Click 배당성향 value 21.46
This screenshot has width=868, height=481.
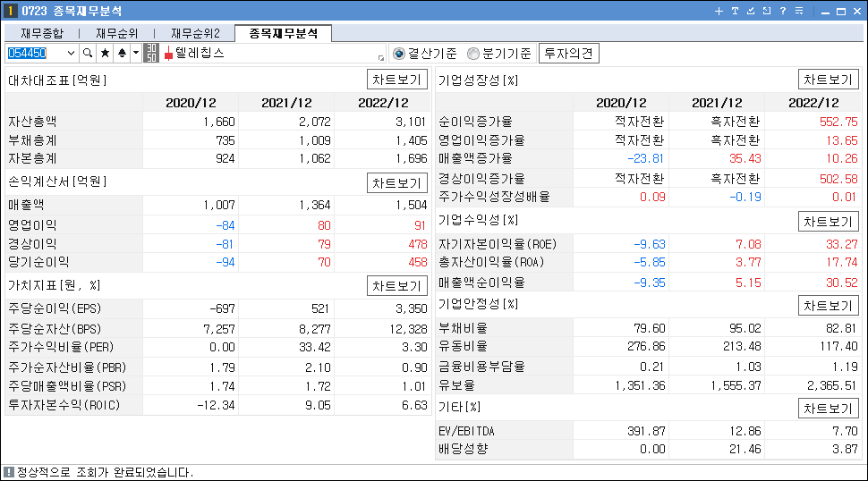click(x=745, y=449)
